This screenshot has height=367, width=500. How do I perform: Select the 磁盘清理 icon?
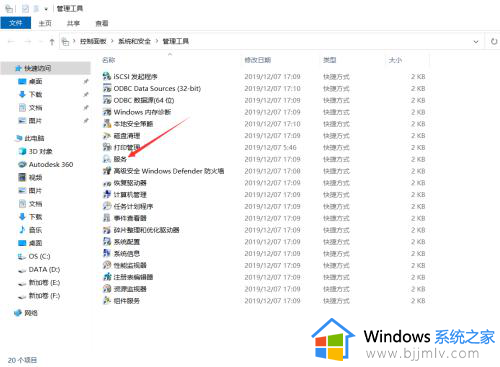(107, 136)
